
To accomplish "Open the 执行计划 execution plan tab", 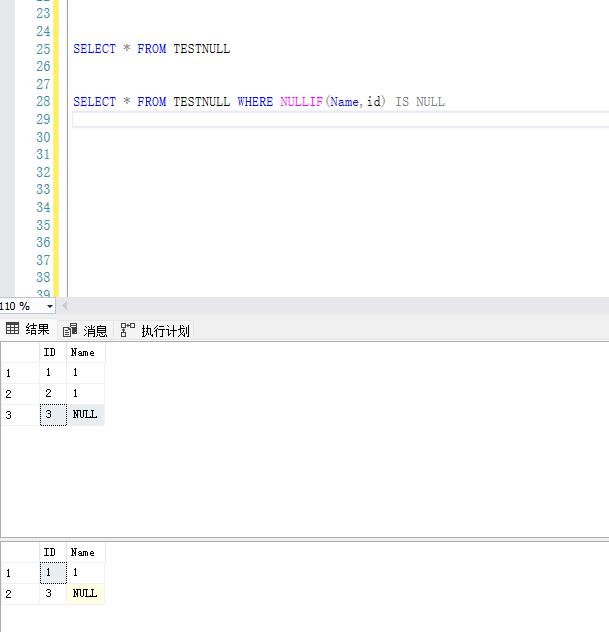I will (155, 331).
